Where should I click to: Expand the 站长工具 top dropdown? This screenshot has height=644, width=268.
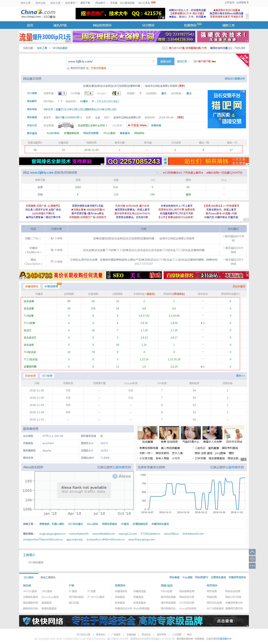coord(56,3)
